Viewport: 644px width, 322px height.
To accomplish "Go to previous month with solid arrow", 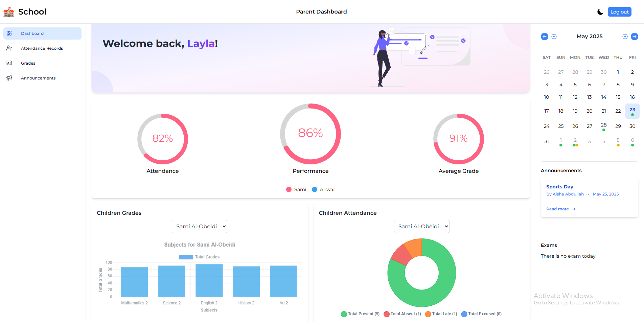I will pyautogui.click(x=545, y=37).
